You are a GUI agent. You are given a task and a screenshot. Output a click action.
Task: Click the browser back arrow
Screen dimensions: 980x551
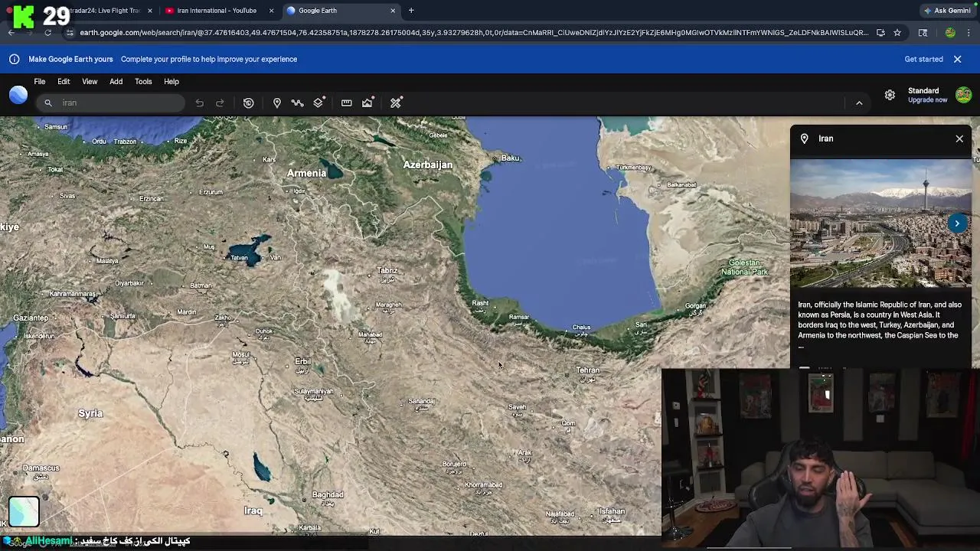[11, 33]
